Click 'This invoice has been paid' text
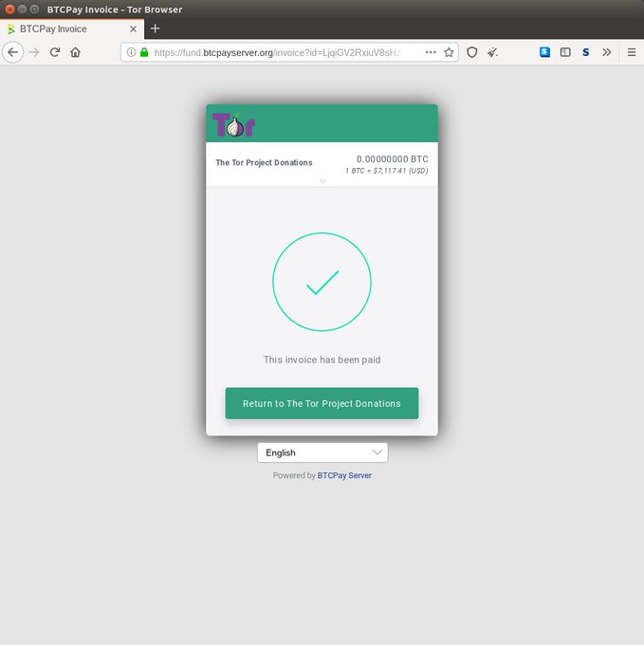Screen dimensions: 644x645 click(x=322, y=359)
